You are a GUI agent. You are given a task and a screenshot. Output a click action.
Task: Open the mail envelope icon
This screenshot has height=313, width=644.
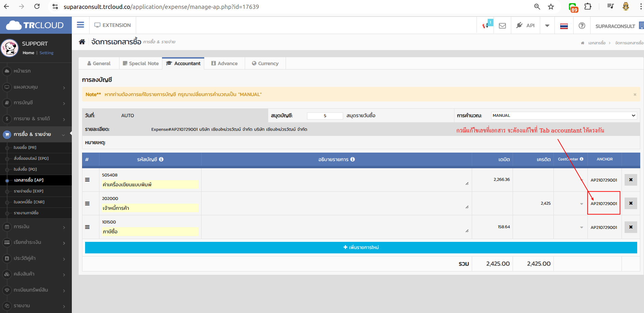502,26
